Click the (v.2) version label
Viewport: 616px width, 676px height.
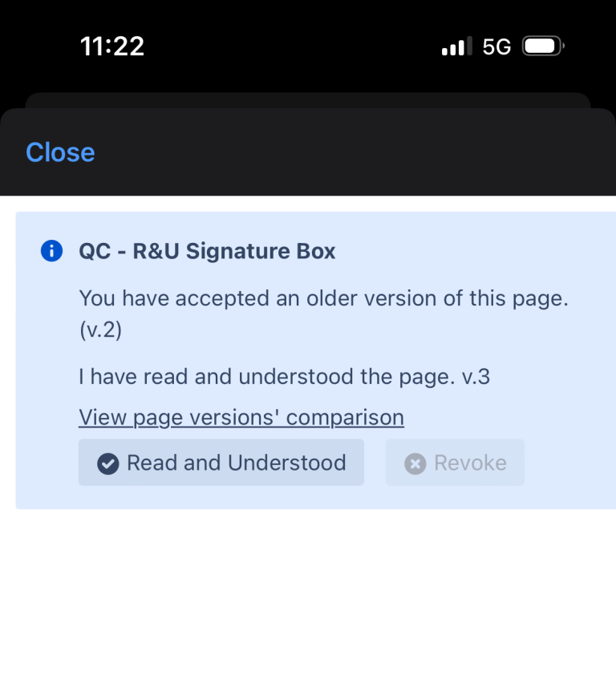[100, 330]
